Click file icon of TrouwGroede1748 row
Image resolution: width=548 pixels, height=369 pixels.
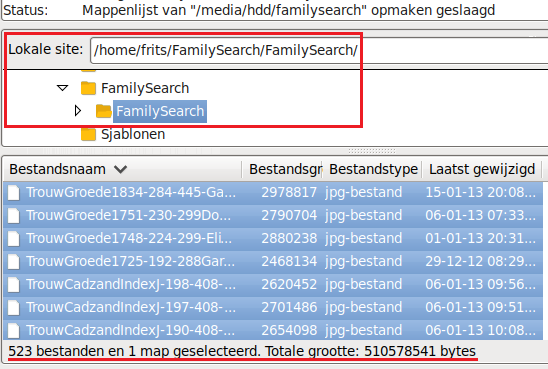click(14, 239)
